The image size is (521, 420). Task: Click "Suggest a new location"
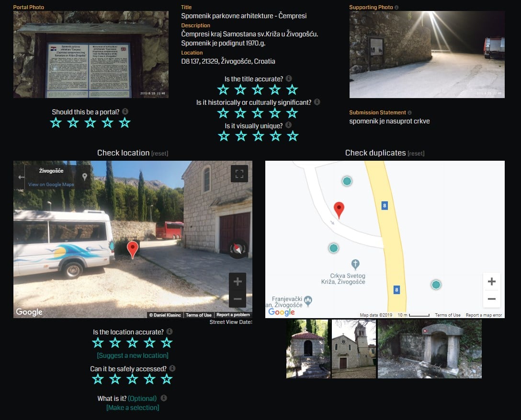[x=133, y=355]
